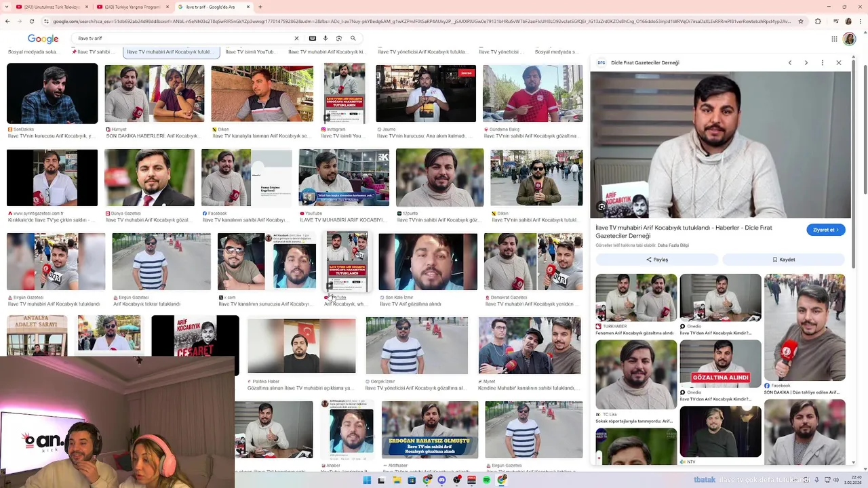This screenshot has width=868, height=488.
Task: Focus the Google search field
Action: 183,39
